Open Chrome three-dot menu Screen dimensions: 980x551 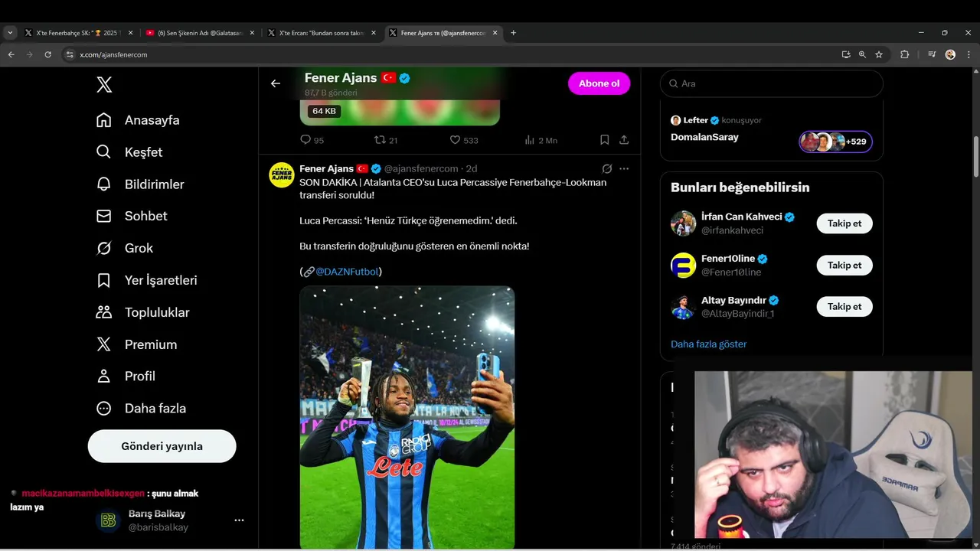pyautogui.click(x=968, y=54)
